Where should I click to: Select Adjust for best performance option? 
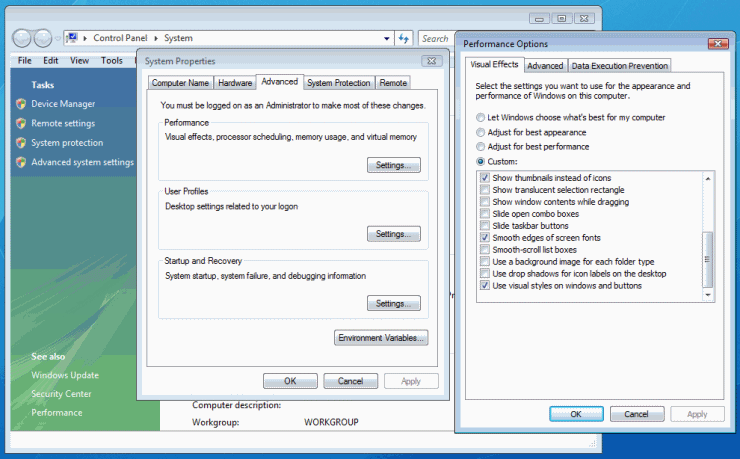pyautogui.click(x=481, y=146)
